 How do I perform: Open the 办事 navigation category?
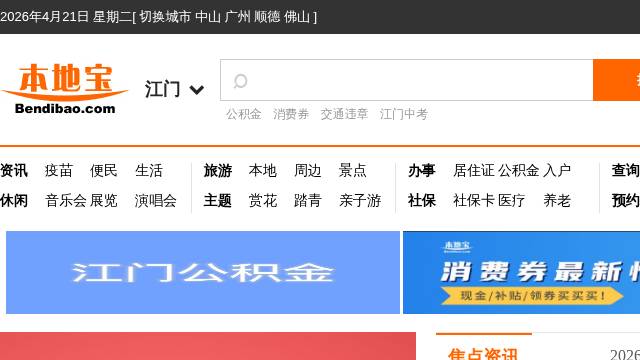[x=422, y=170]
